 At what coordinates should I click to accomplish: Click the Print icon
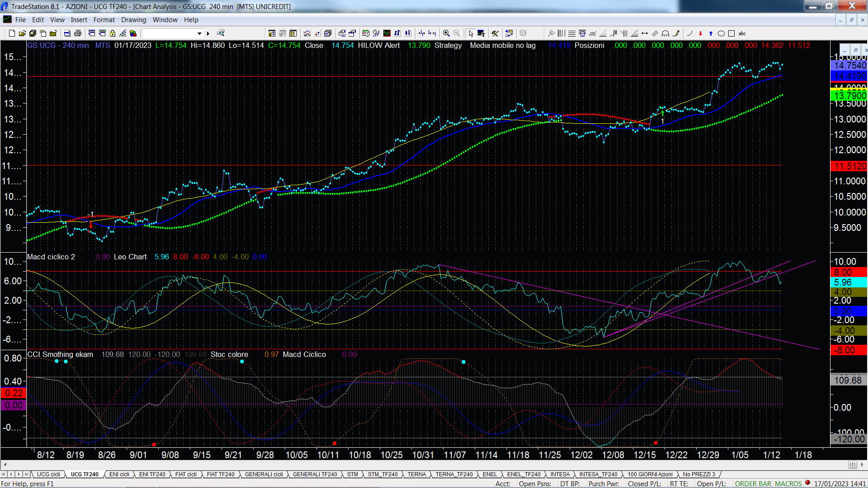78,33
